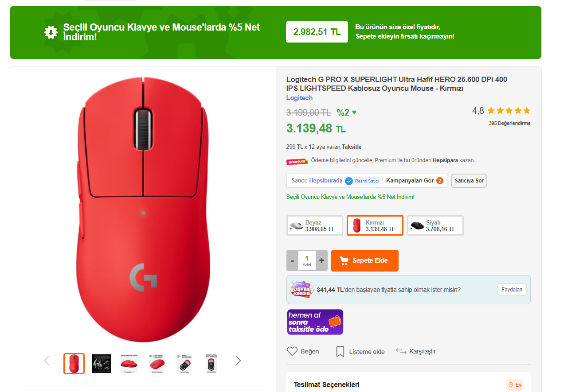The width and height of the screenshot is (587, 392).
Task: Click the green discount badge icon in banner
Action: (x=51, y=32)
